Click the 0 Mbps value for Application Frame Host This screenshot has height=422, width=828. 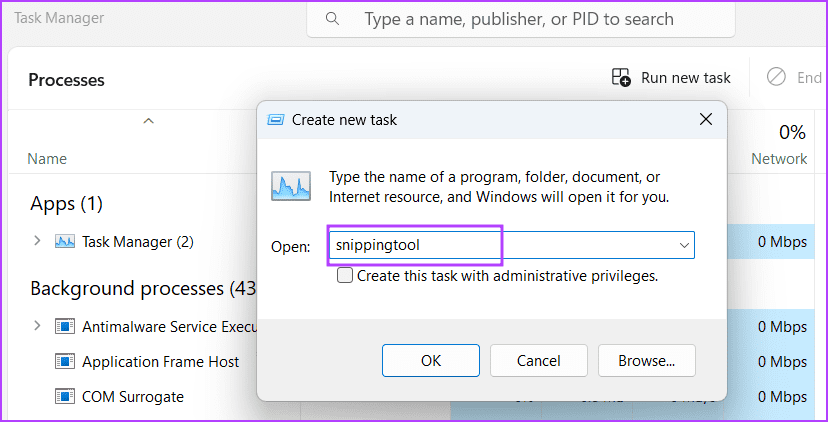pyautogui.click(x=783, y=362)
